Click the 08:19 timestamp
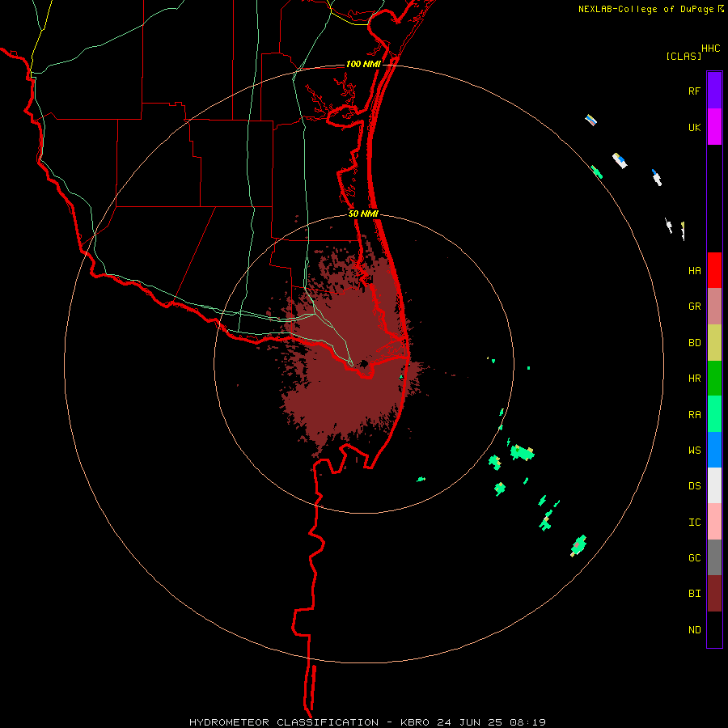The height and width of the screenshot is (728, 728). (x=527, y=722)
